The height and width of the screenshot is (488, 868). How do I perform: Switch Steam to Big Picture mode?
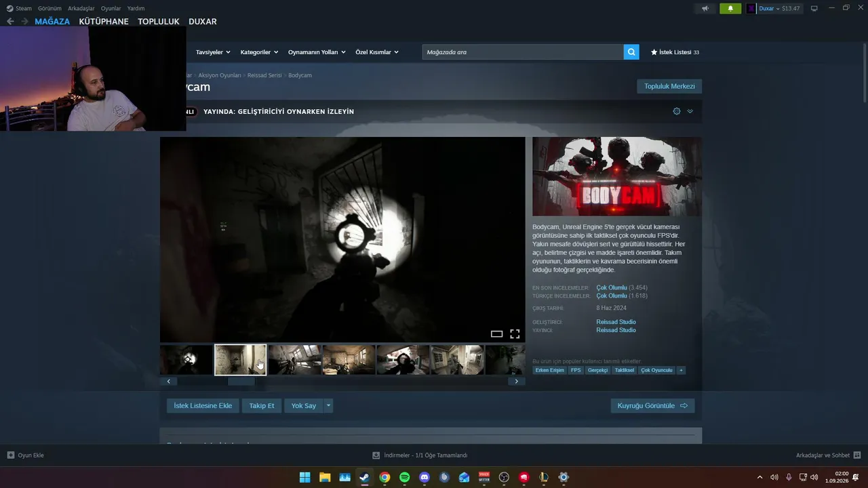tap(814, 8)
